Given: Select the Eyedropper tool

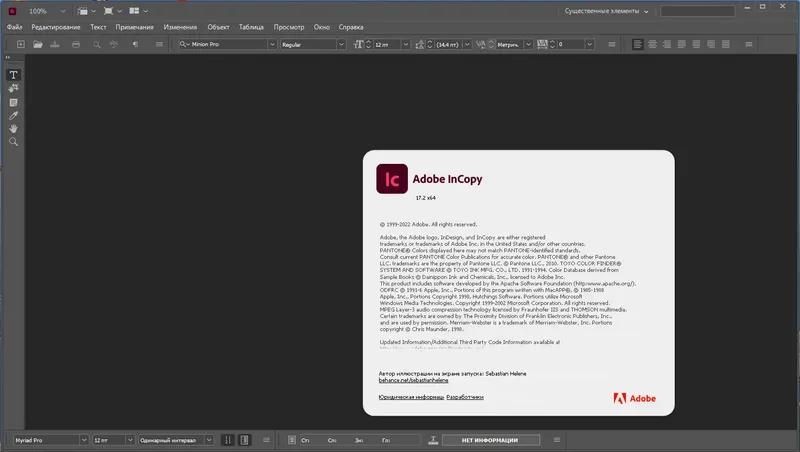Looking at the screenshot, I should (x=13, y=116).
